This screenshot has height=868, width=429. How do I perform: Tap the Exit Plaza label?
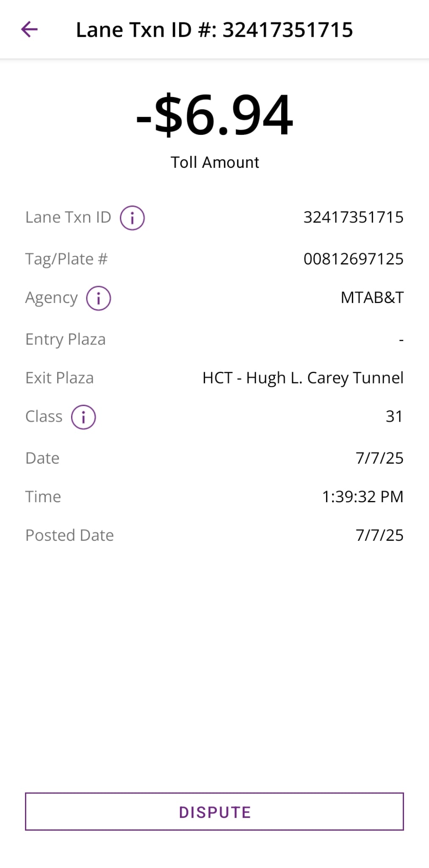coord(59,378)
